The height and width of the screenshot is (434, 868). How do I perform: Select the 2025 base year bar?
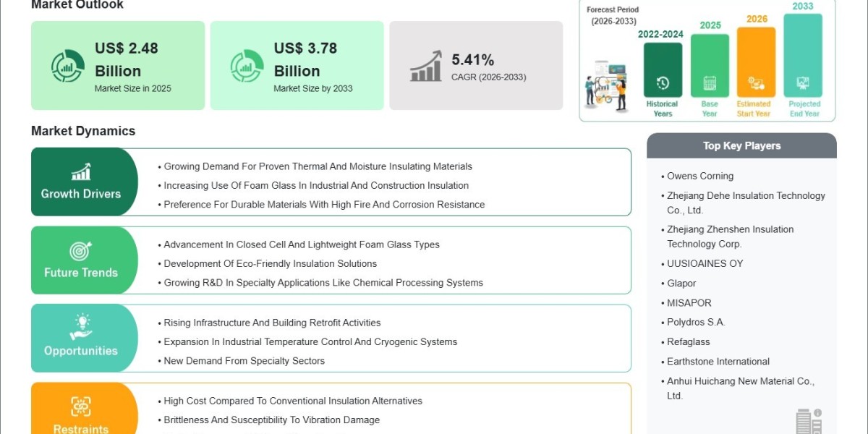[x=710, y=66]
